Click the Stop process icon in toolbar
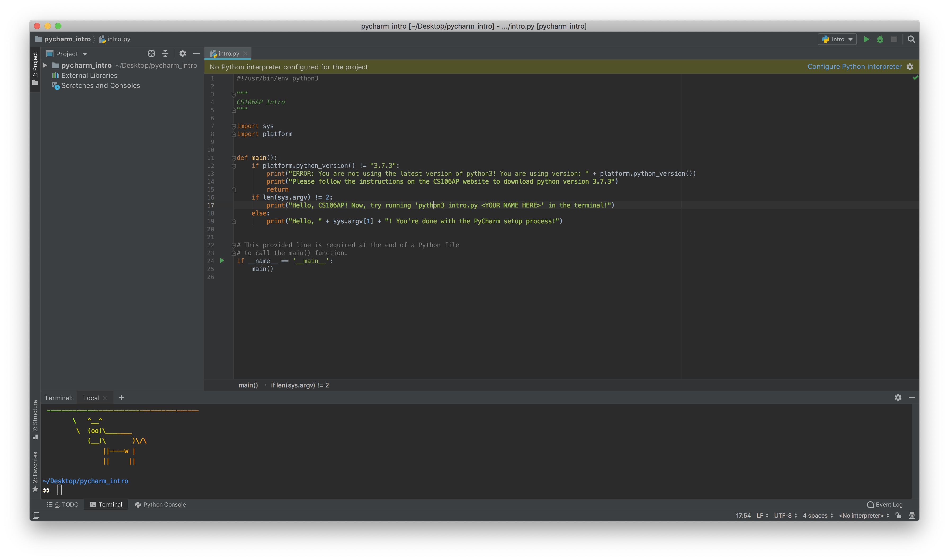 click(894, 39)
